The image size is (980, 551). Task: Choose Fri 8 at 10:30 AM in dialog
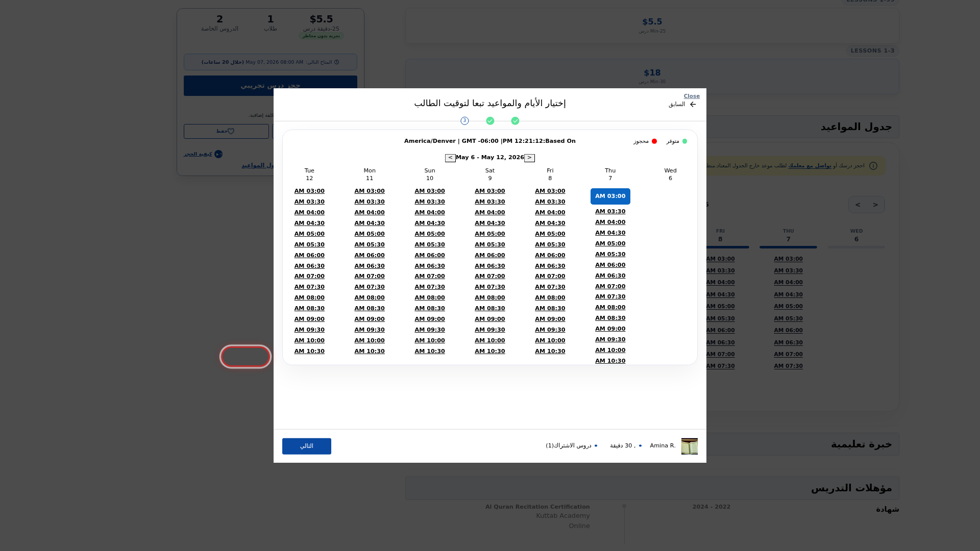550,352
